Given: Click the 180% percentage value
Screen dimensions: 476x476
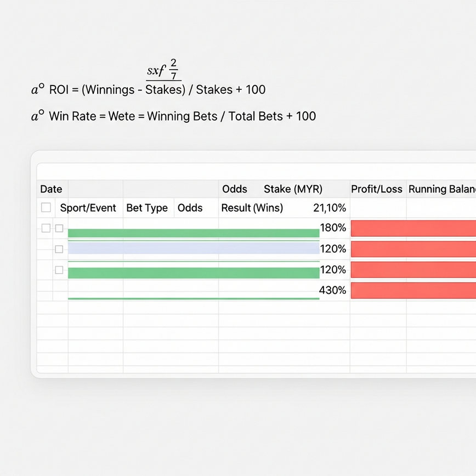Looking at the screenshot, I should pos(333,228).
